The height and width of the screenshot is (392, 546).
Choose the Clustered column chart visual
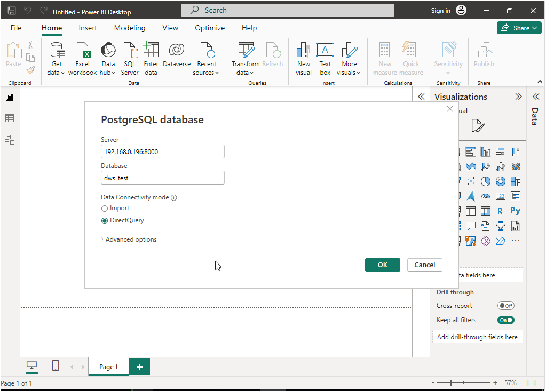[x=485, y=151]
